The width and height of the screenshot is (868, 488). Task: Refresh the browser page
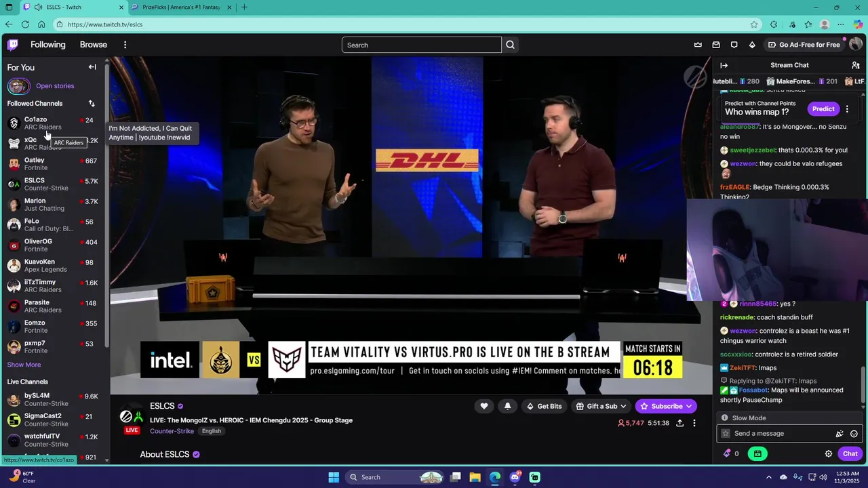[25, 24]
